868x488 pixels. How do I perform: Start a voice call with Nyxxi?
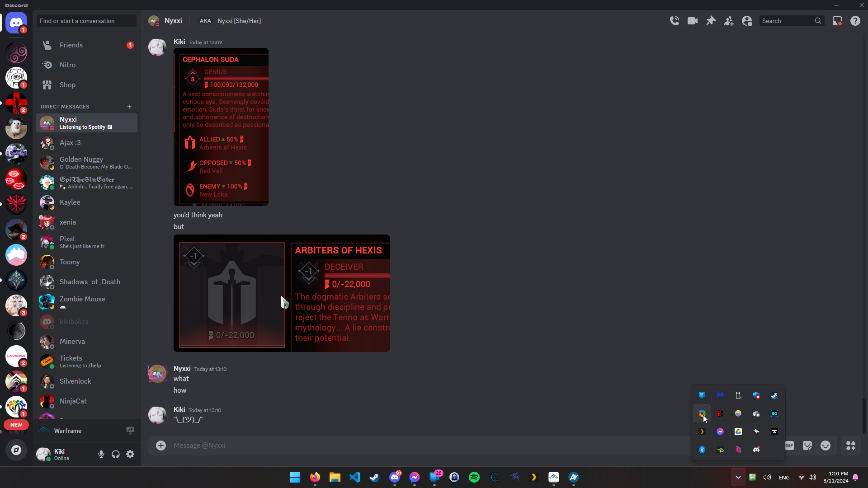pyautogui.click(x=675, y=21)
